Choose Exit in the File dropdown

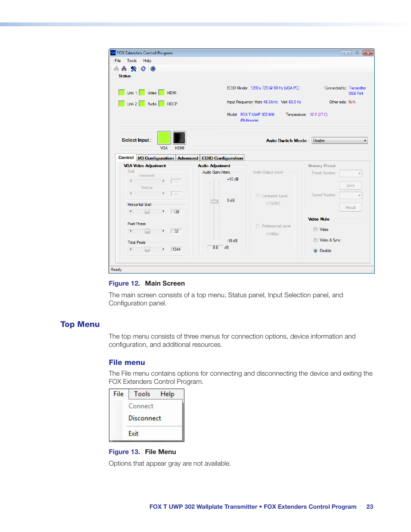[133, 434]
